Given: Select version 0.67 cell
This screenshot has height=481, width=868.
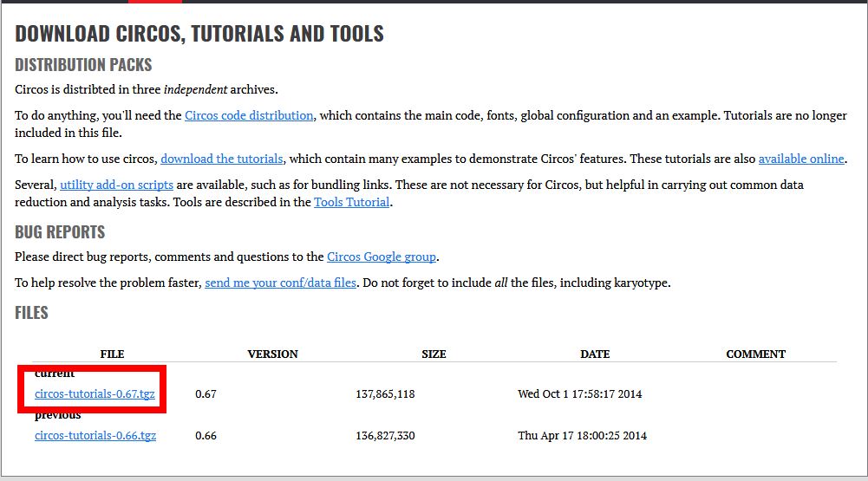Looking at the screenshot, I should coord(206,394).
